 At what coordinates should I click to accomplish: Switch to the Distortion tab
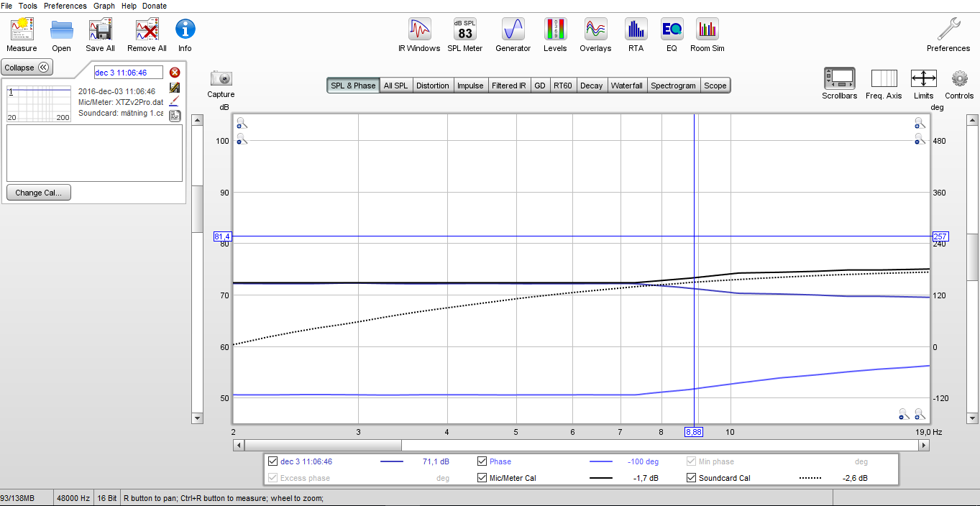point(433,86)
